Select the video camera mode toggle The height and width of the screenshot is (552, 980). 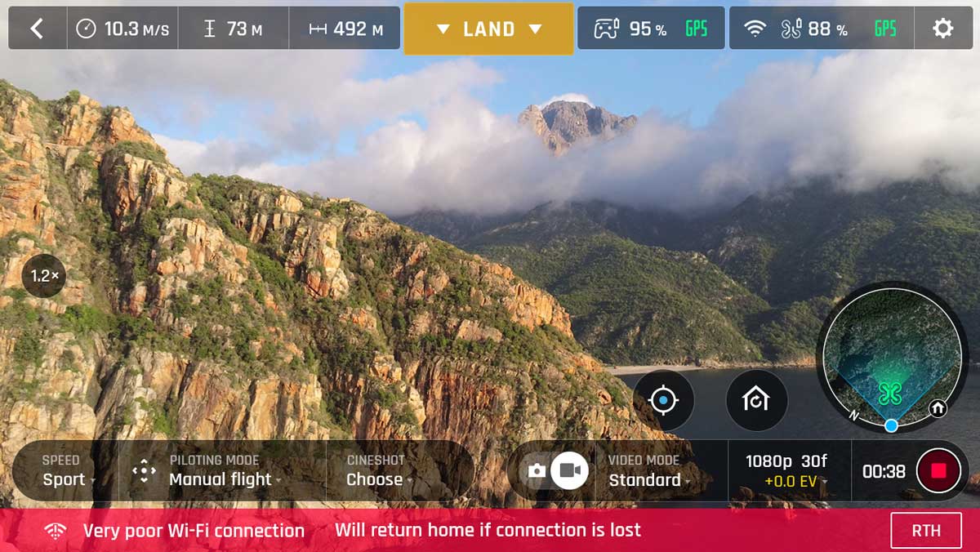coord(570,471)
